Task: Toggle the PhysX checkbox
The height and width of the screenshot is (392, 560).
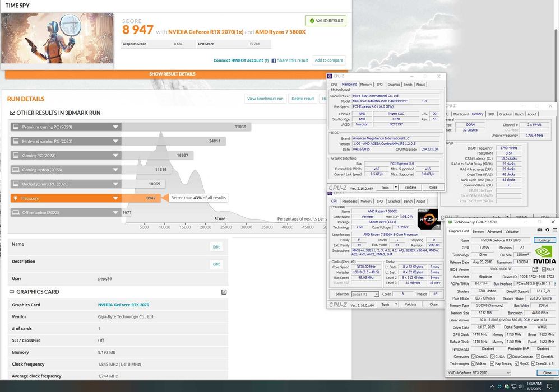Action: (516, 364)
